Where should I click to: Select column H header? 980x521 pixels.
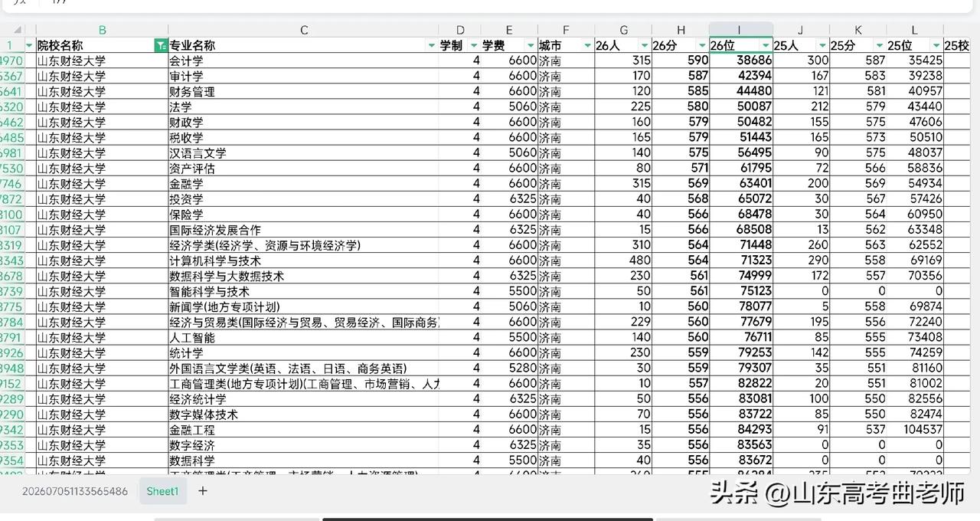click(x=681, y=31)
